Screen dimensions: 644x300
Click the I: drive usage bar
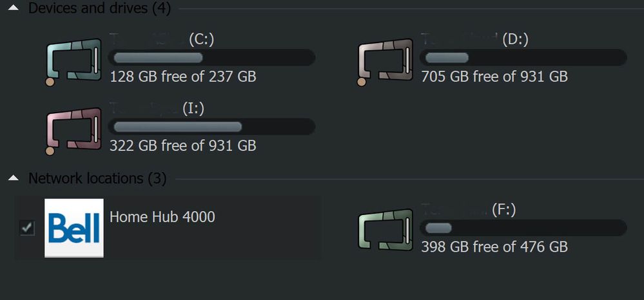coord(211,127)
